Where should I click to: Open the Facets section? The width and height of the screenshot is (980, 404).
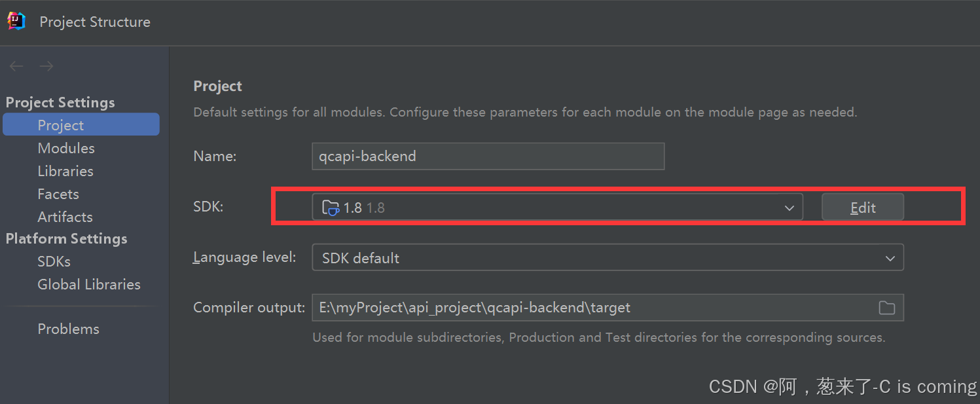point(58,194)
